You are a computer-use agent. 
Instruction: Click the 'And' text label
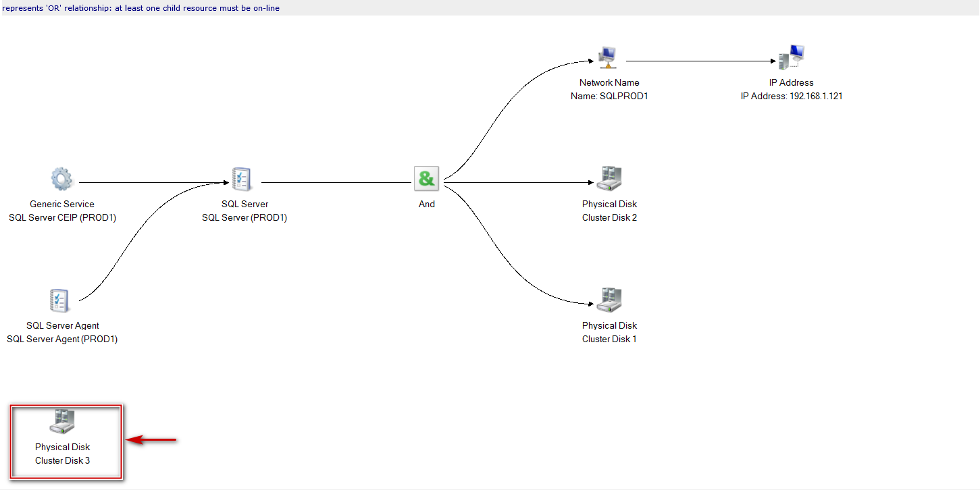click(x=427, y=204)
